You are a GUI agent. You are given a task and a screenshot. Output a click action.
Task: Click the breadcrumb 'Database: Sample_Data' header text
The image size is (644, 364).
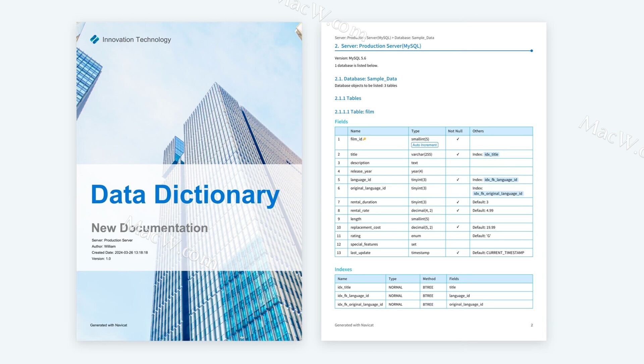tap(414, 38)
